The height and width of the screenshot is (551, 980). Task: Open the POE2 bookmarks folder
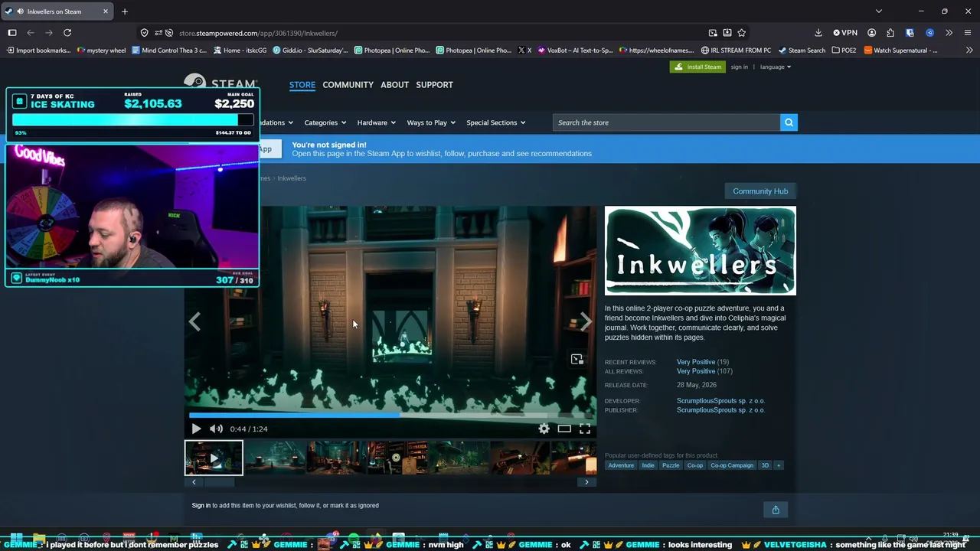click(844, 51)
